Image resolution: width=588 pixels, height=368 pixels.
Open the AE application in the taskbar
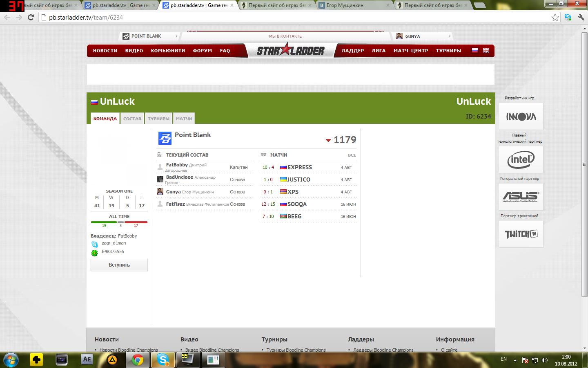[87, 360]
